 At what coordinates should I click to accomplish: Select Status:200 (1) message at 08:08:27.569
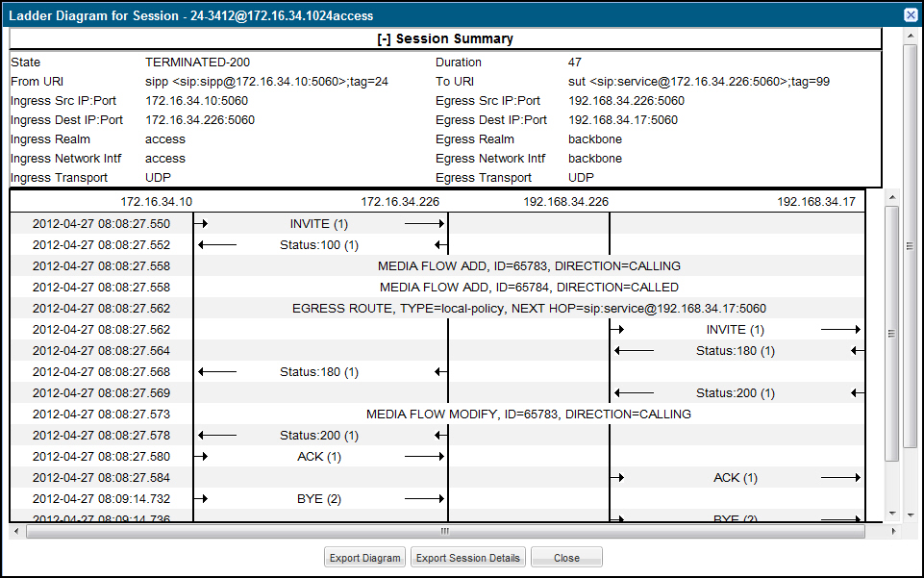click(x=736, y=393)
